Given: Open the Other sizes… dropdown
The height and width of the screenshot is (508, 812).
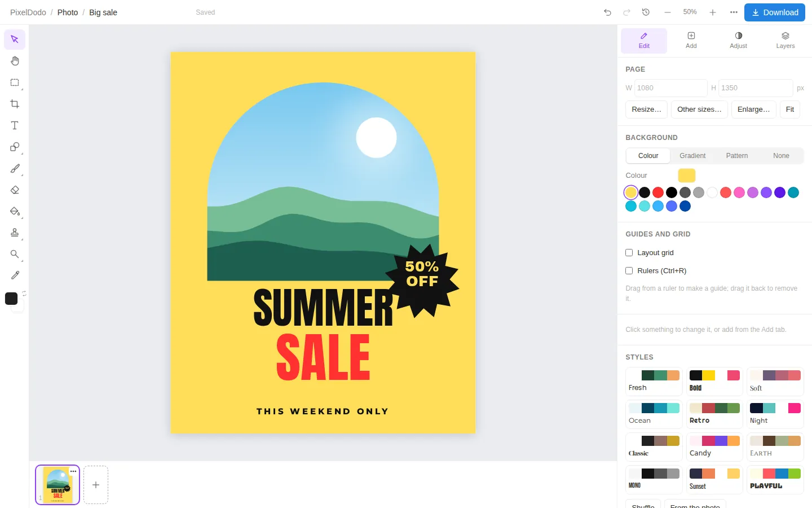Looking at the screenshot, I should coord(699,110).
